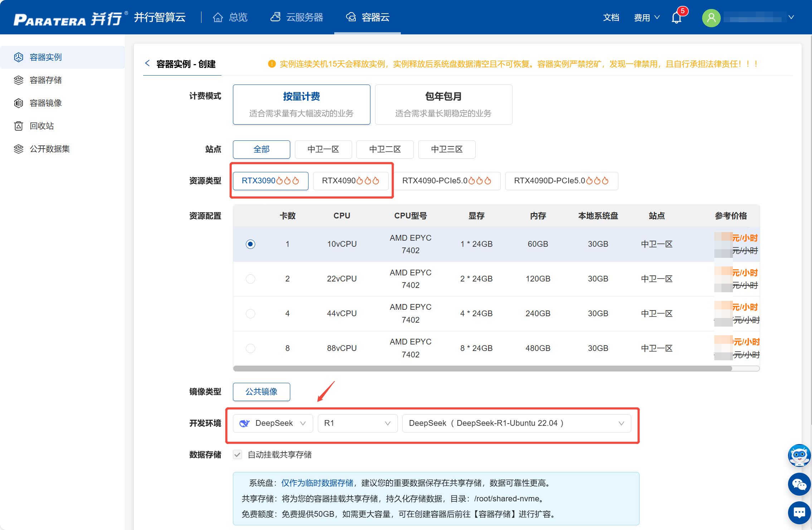Open the 文档 link
Image resolution: width=812 pixels, height=530 pixels.
pos(611,18)
